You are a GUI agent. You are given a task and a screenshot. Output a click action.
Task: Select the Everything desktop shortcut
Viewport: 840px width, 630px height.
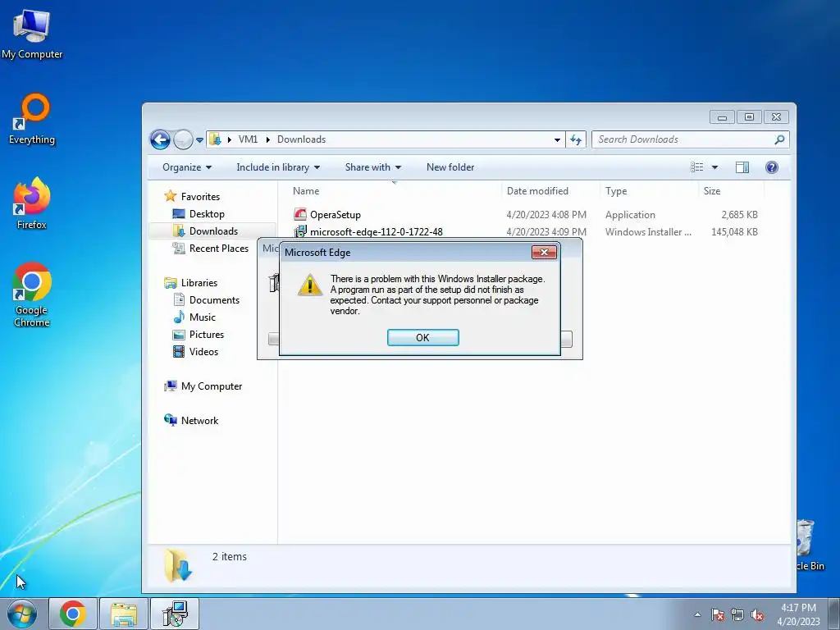click(32, 120)
